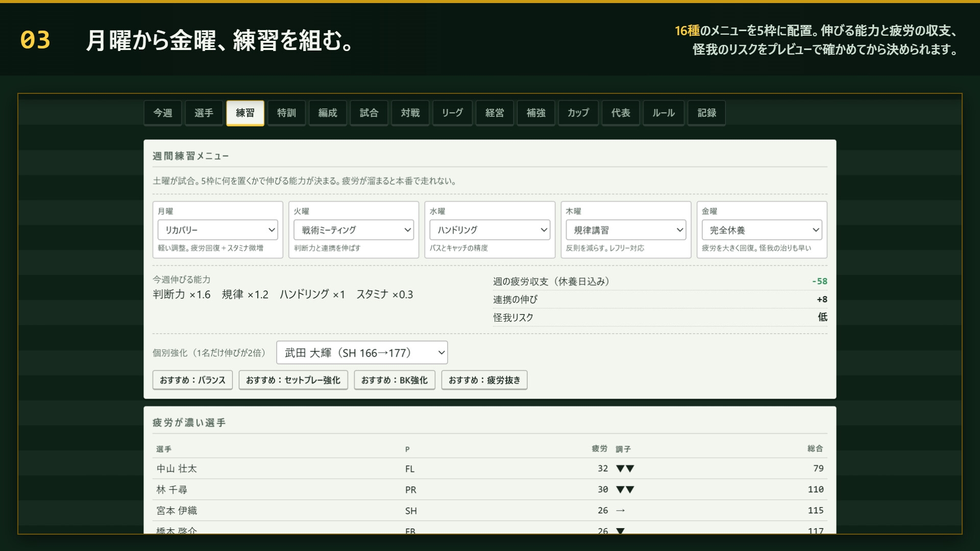Screen dimensions: 980x551
Task: Open the 特訓 tab
Action: [286, 113]
